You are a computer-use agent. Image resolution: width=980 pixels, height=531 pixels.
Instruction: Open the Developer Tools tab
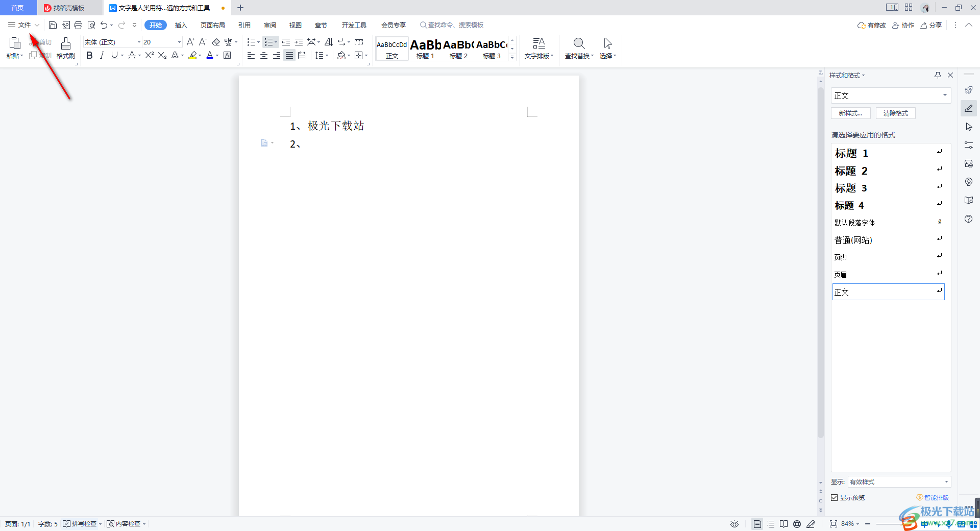354,25
